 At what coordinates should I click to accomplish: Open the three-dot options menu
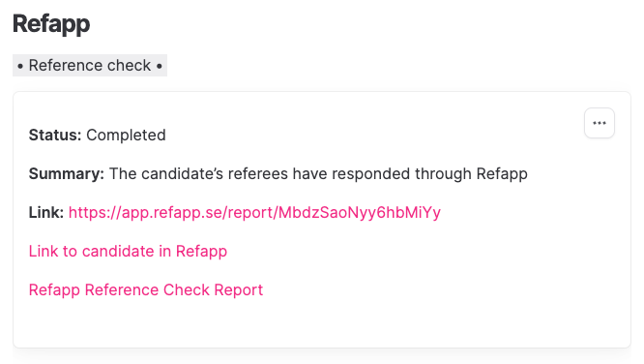tap(600, 123)
